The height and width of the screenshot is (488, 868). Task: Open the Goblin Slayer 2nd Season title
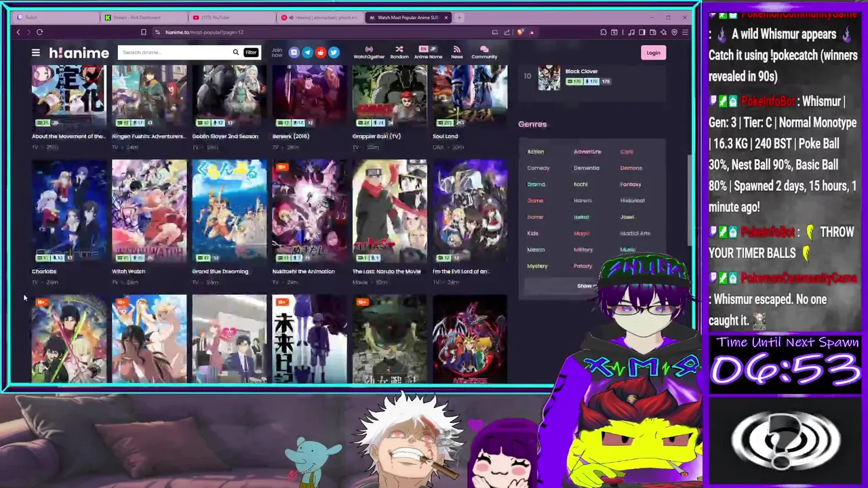pos(225,136)
